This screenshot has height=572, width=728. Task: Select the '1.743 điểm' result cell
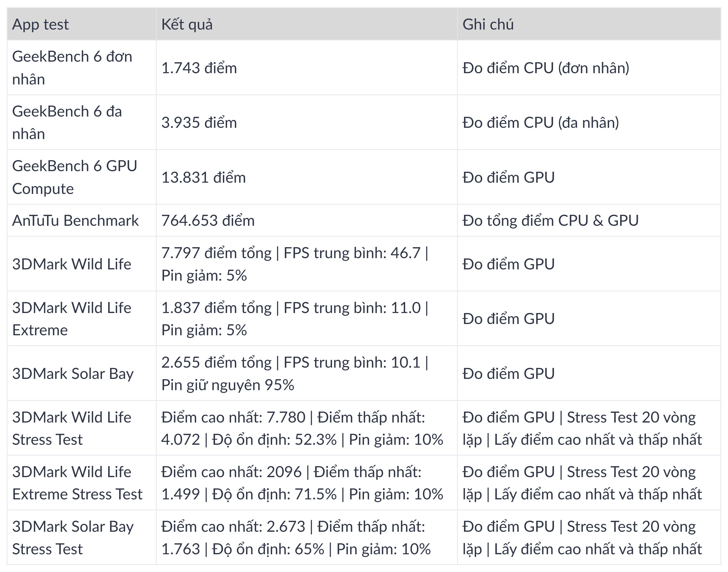pos(307,68)
